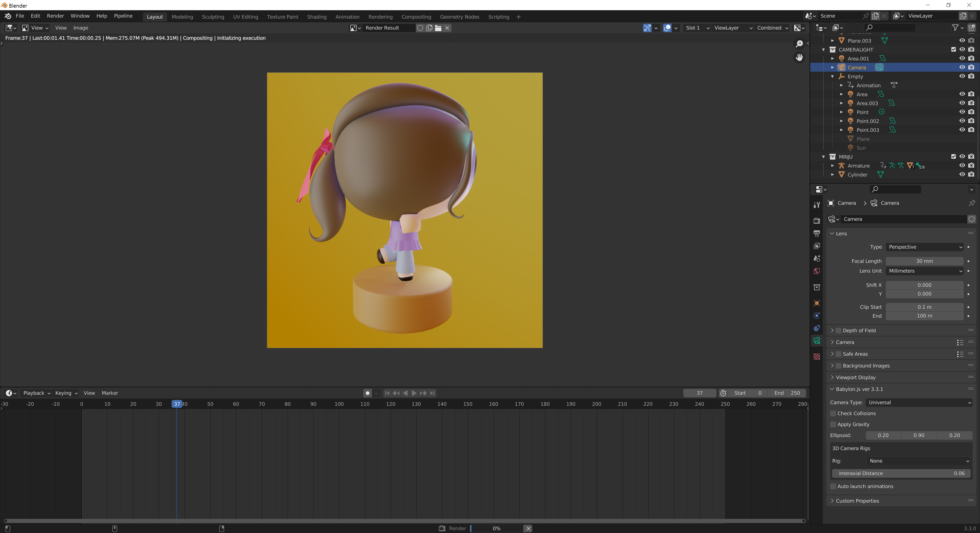Open the lens Type Perspective dropdown
This screenshot has width=980, height=533.
(924, 247)
